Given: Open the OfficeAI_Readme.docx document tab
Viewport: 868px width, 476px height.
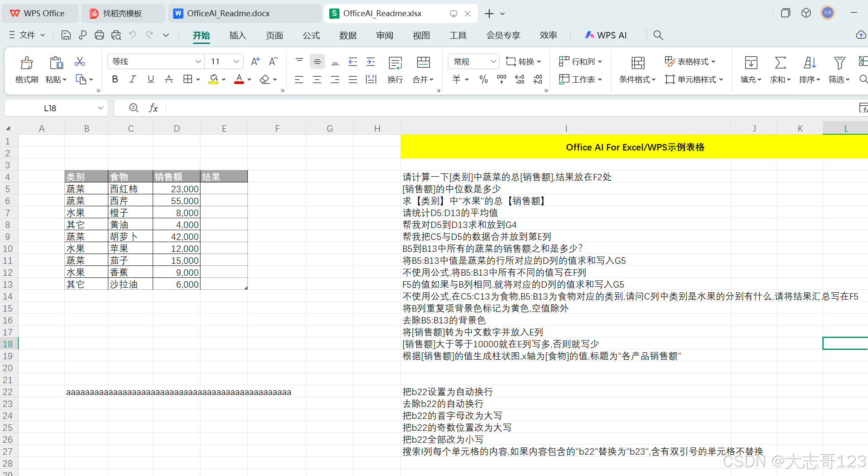Looking at the screenshot, I should click(x=228, y=13).
